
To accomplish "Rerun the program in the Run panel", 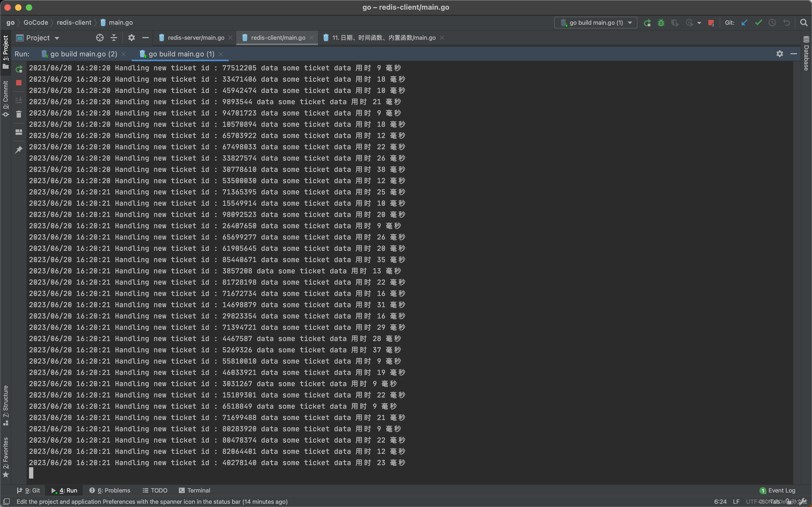I will click(x=19, y=69).
